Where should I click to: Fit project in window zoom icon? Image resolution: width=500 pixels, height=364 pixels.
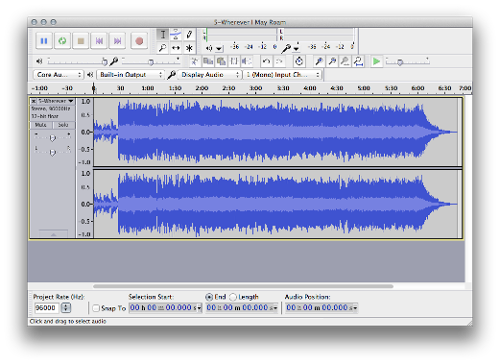358,61
